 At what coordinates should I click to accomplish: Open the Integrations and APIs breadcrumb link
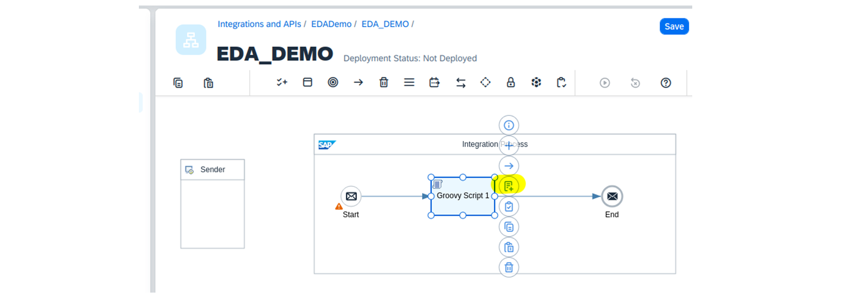point(259,24)
